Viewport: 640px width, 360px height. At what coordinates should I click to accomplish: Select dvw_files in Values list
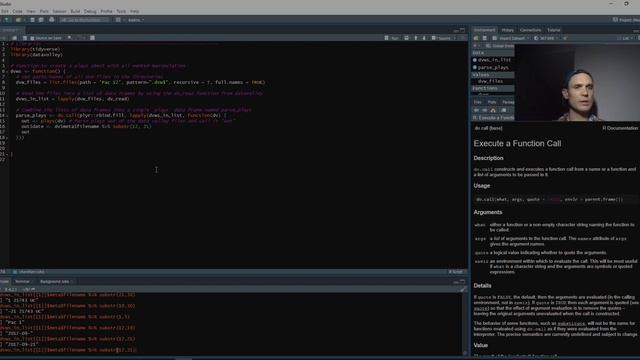coord(491,81)
